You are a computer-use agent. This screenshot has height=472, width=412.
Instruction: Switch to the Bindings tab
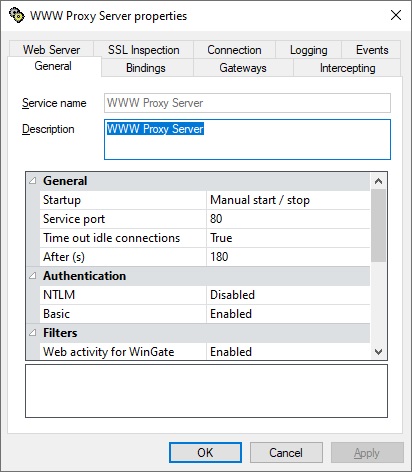pyautogui.click(x=146, y=68)
